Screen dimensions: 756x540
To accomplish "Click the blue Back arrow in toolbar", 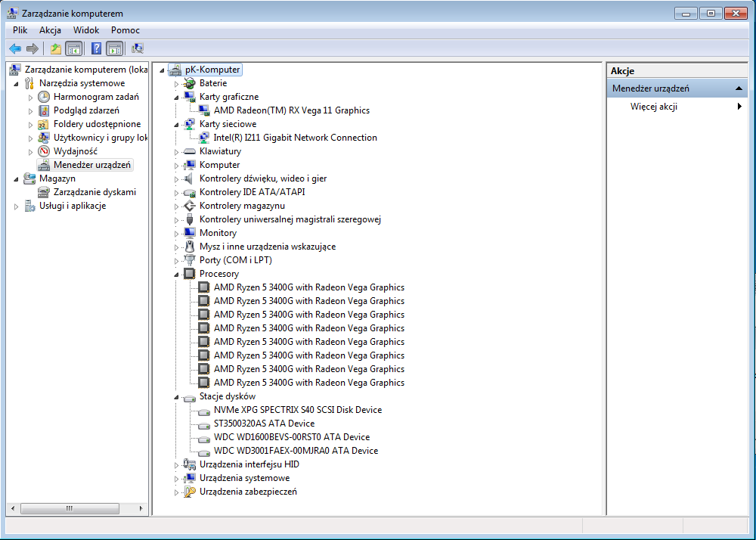I will (15, 48).
